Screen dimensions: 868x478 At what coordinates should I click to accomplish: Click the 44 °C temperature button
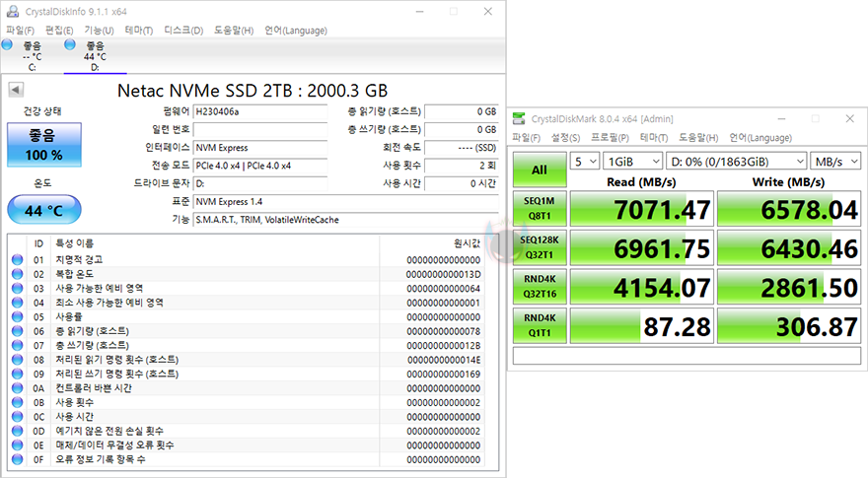coord(44,210)
